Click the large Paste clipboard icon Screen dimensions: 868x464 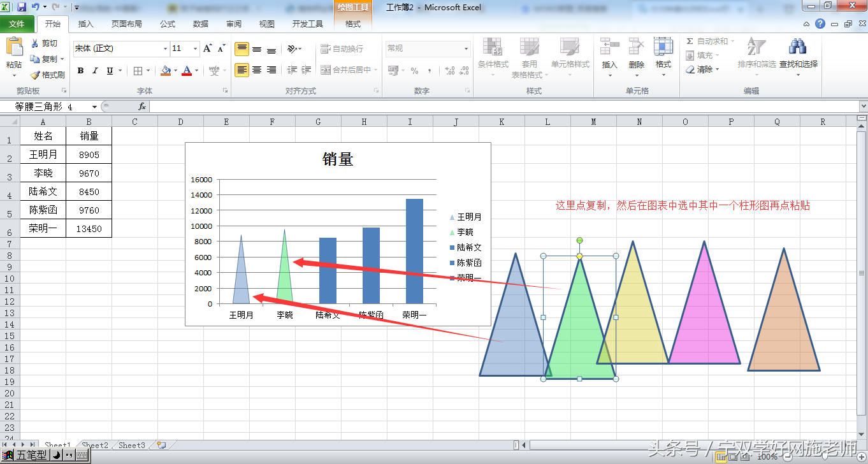point(14,47)
